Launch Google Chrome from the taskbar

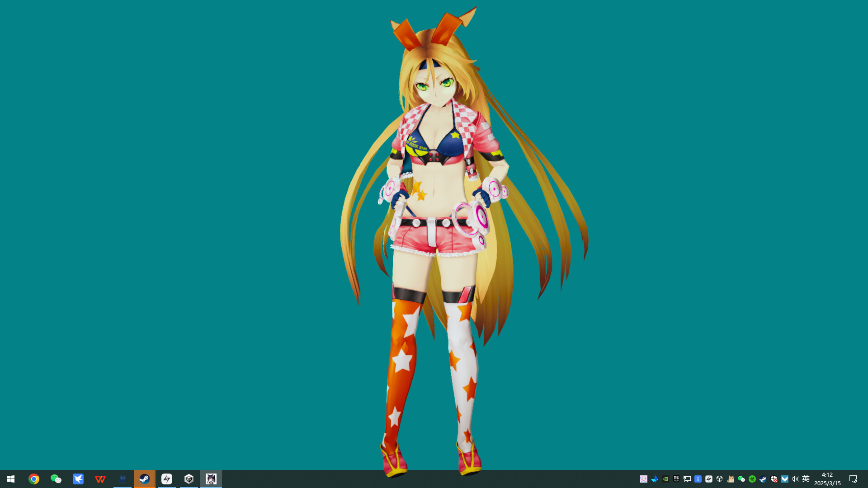(34, 479)
